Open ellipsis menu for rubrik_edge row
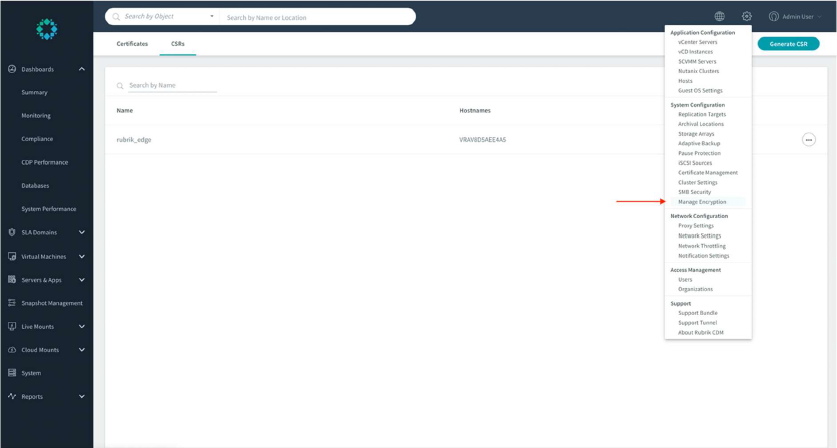The image size is (837, 448). [x=809, y=140]
